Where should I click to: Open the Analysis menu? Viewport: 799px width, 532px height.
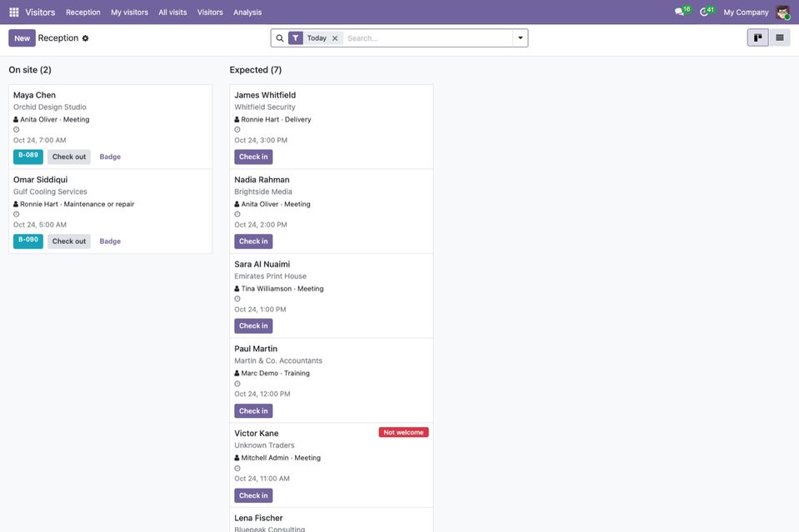[x=247, y=12]
